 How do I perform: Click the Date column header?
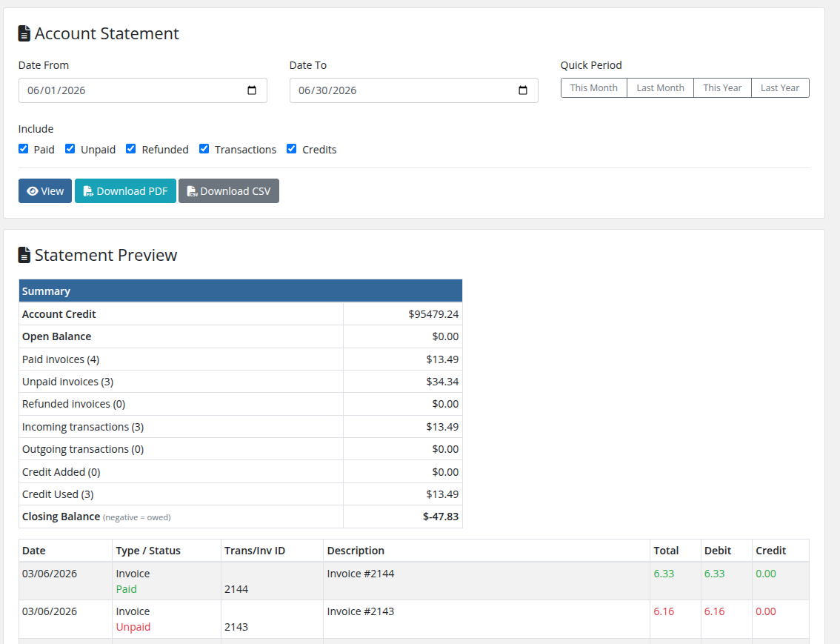coord(65,550)
